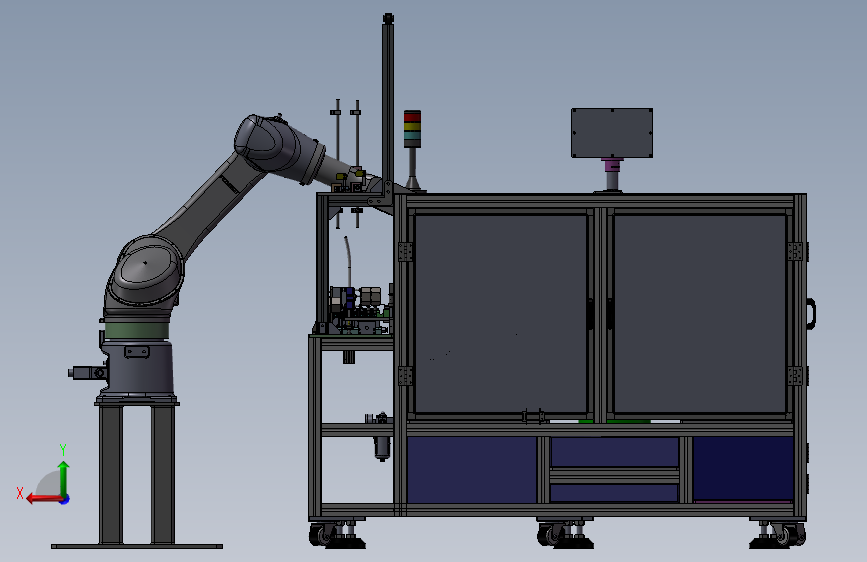Select the right cabinet door panel
This screenshot has width=867, height=562.
pos(699,314)
